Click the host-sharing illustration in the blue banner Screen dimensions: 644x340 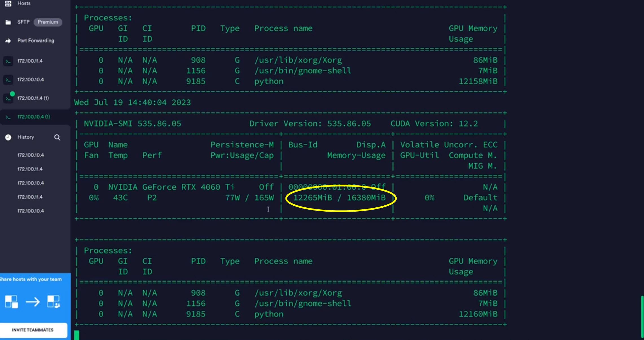tap(32, 301)
